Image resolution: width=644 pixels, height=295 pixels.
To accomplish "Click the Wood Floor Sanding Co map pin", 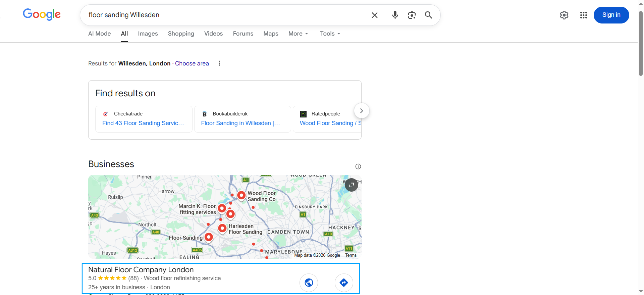I will [241, 195].
